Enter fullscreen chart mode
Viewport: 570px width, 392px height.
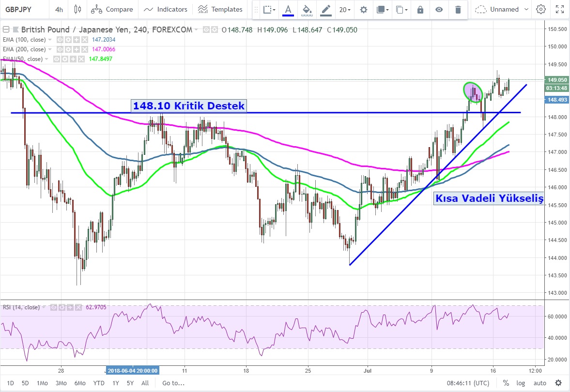(x=560, y=9)
